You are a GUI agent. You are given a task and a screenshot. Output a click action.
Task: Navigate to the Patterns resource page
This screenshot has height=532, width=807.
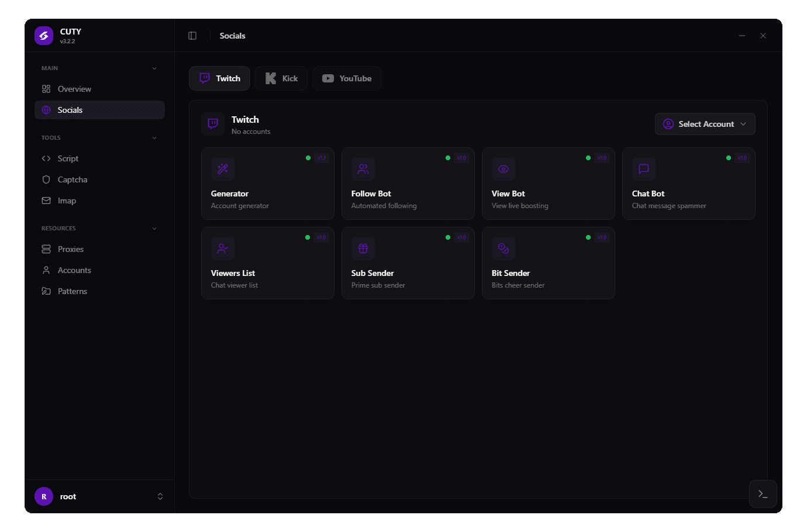(x=73, y=291)
